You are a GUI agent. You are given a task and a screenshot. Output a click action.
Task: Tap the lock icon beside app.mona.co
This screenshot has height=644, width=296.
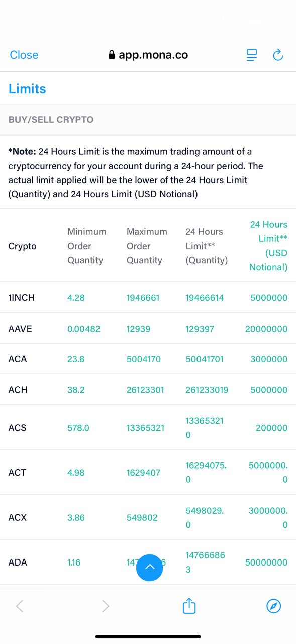tap(112, 55)
